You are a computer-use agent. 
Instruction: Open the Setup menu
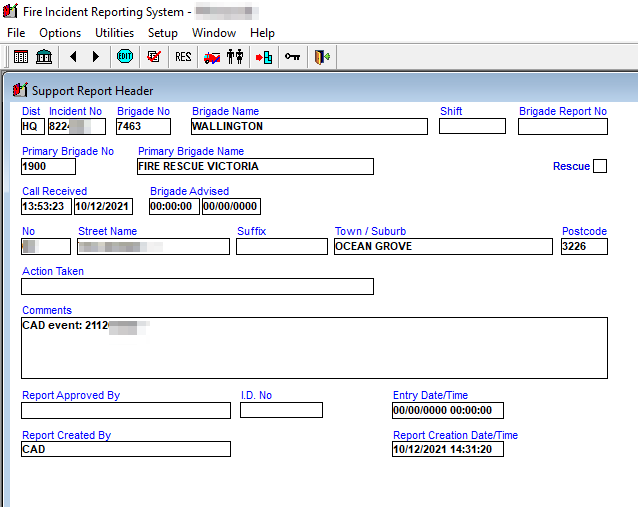pyautogui.click(x=163, y=33)
